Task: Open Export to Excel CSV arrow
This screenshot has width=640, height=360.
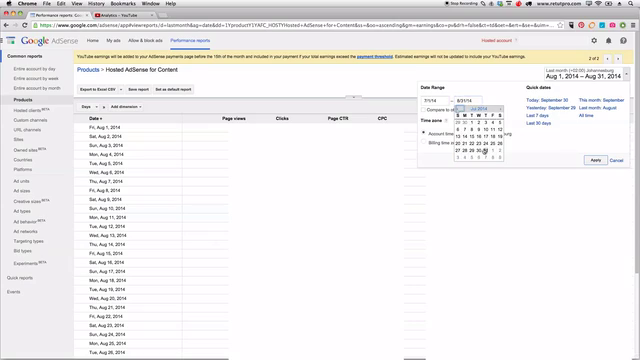Action: (121, 89)
